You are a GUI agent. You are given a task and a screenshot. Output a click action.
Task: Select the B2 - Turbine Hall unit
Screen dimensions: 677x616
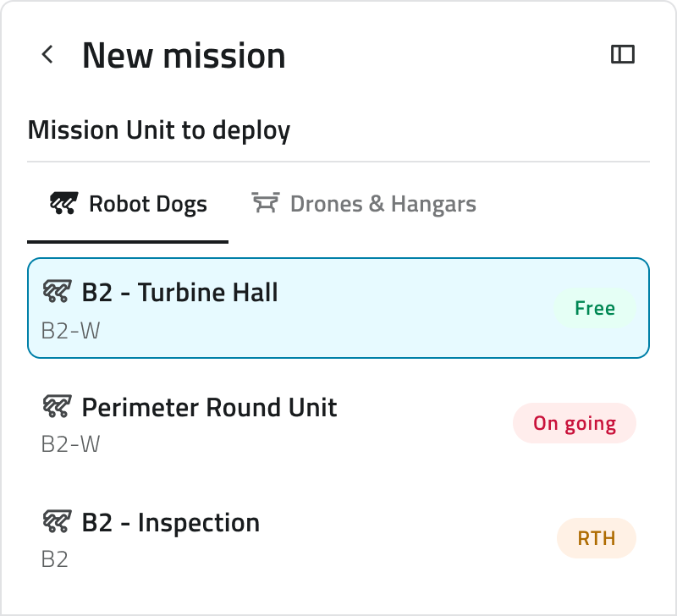338,308
